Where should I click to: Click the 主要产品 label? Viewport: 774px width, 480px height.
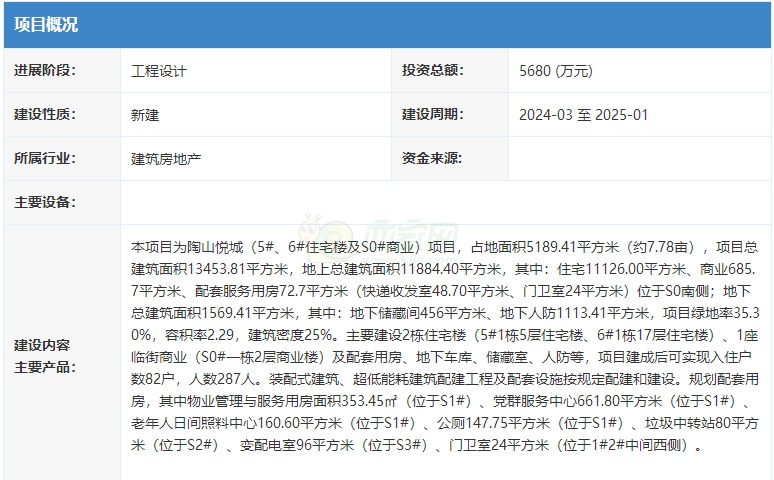(x=45, y=367)
